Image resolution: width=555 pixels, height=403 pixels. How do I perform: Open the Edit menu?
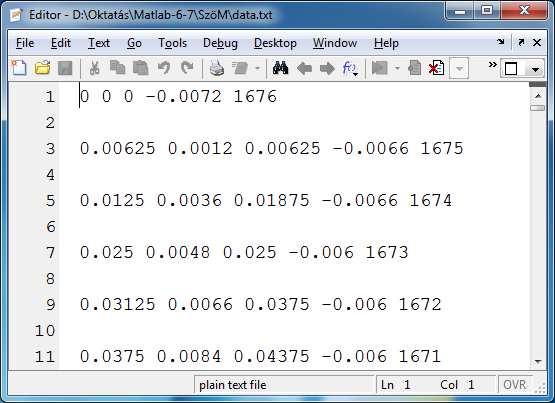pos(61,43)
